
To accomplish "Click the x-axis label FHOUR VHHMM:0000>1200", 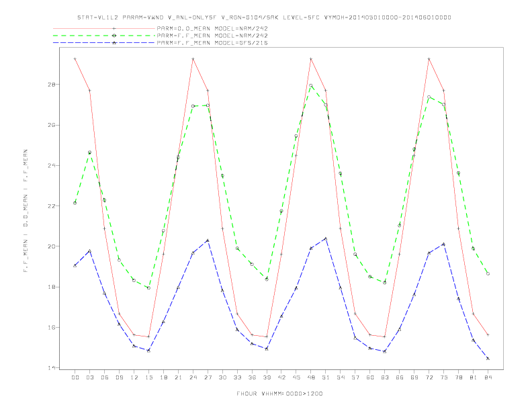I will pos(279,394).
